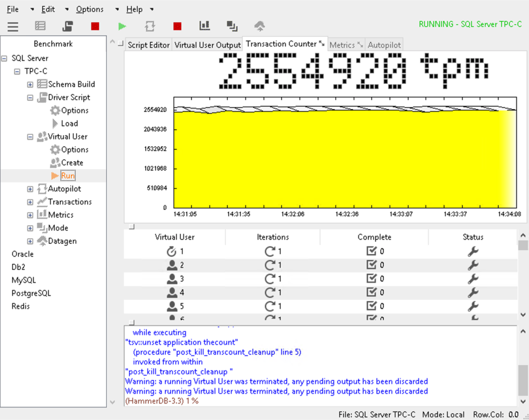Click the Driver Script icon in tree
The image size is (529, 420).
click(42, 97)
